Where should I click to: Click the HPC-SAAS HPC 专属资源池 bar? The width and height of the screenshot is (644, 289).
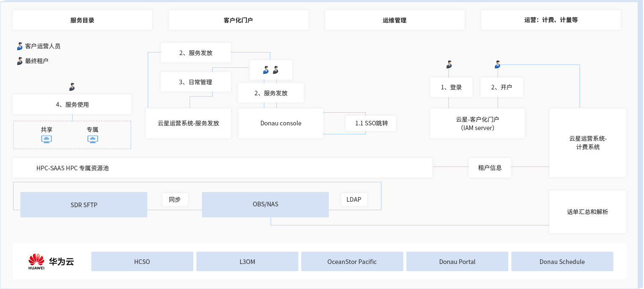point(222,168)
